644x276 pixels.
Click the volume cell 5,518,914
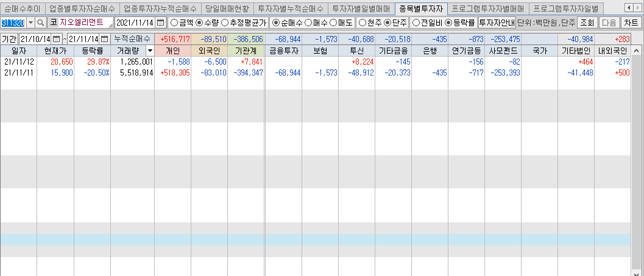click(133, 73)
